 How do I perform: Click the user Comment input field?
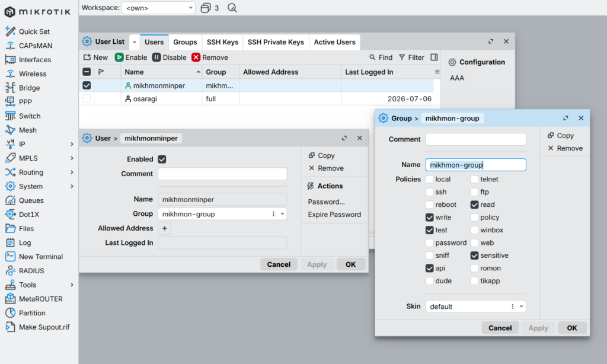click(x=222, y=174)
